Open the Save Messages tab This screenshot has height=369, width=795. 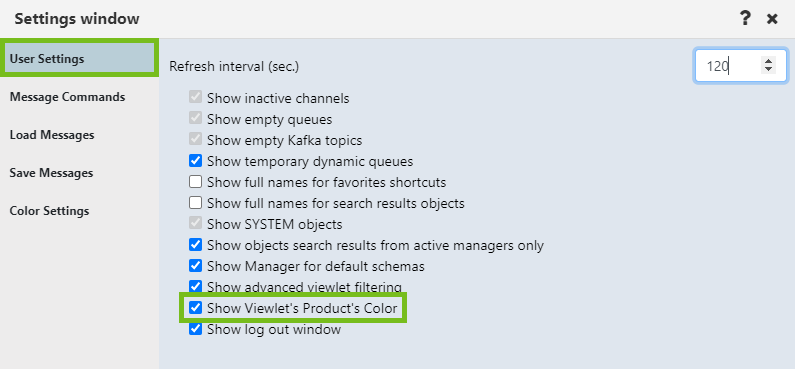[x=51, y=173]
